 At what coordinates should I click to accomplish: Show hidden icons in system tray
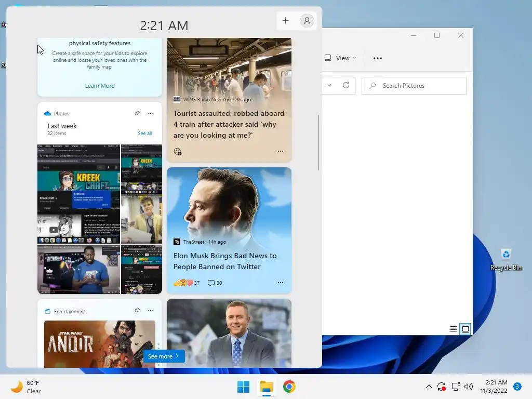429,387
